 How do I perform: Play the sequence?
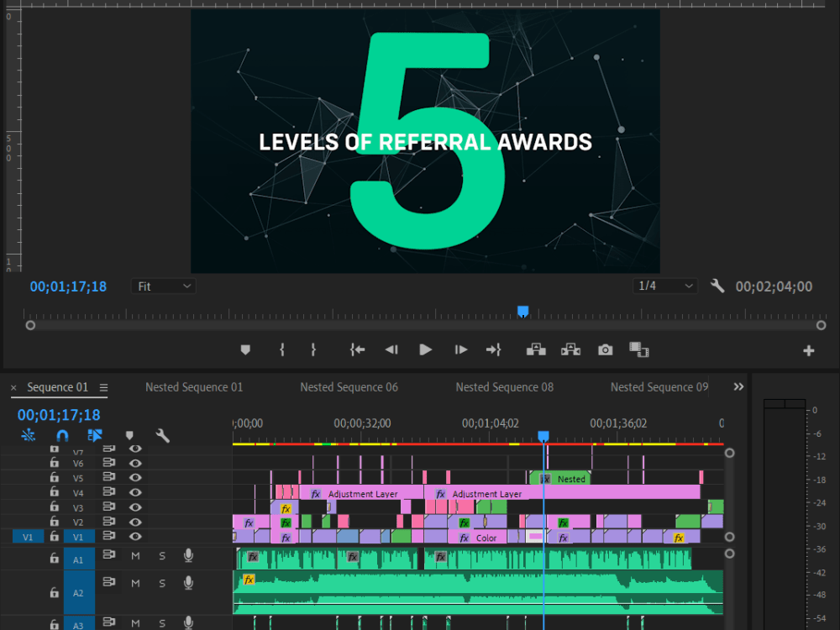[425, 349]
